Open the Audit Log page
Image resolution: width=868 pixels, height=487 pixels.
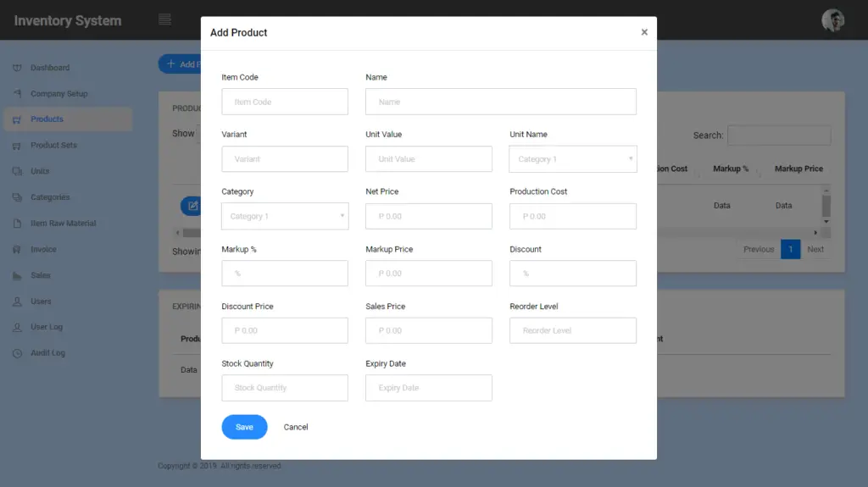coord(47,352)
